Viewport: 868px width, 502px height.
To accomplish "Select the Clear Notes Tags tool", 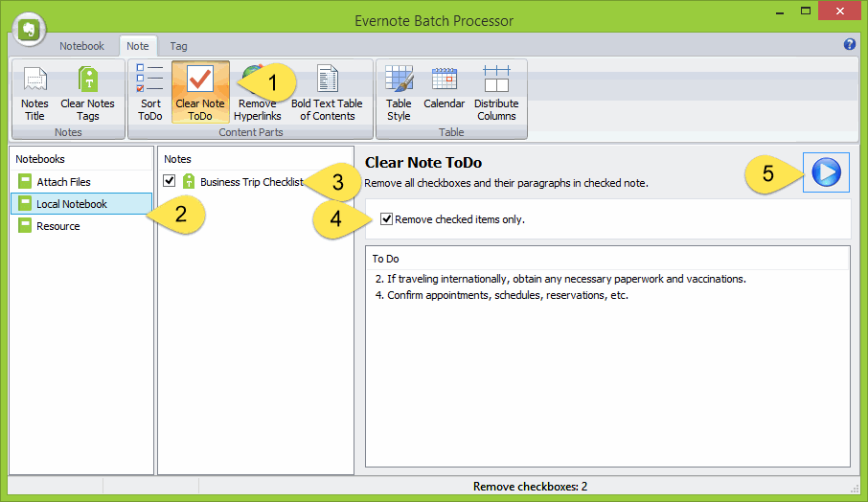I will coord(87,93).
